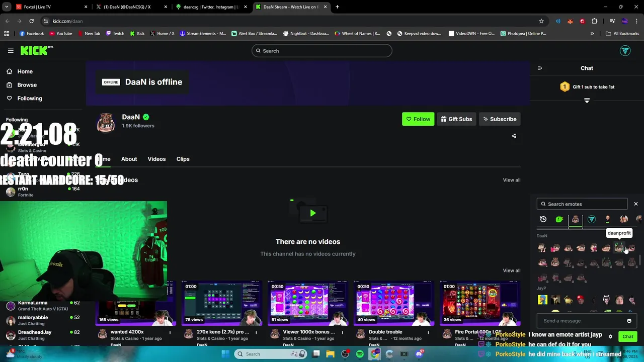Switch to the Clips tab

pyautogui.click(x=183, y=159)
